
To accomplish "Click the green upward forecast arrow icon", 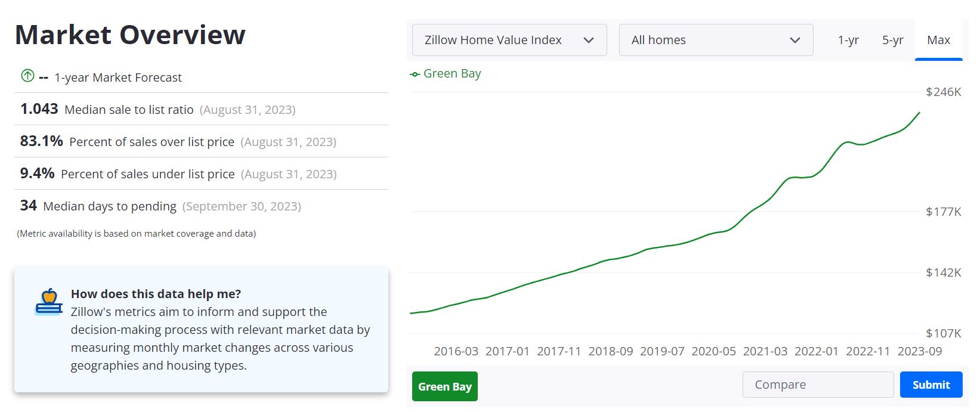I will point(26,76).
